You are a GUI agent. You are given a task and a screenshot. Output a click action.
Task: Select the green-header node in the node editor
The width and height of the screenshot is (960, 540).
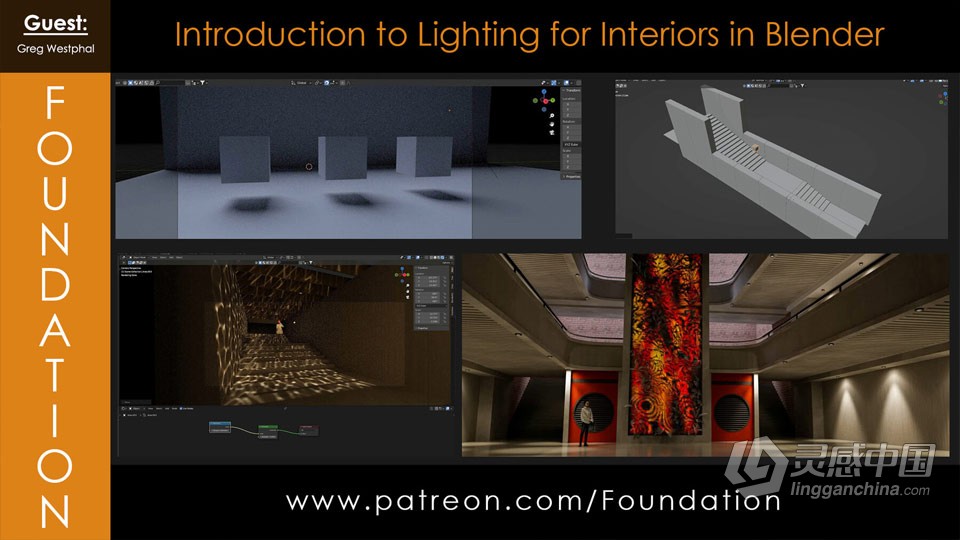[x=268, y=432]
